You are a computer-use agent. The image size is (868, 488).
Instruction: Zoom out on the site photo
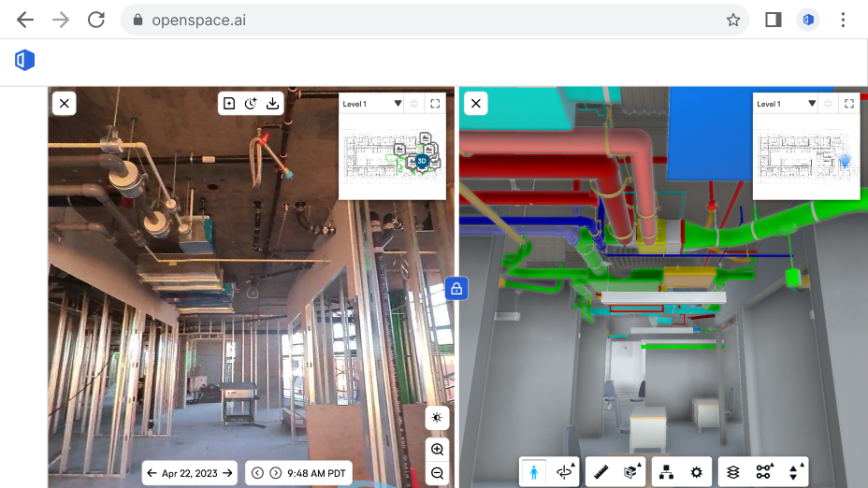tap(437, 473)
